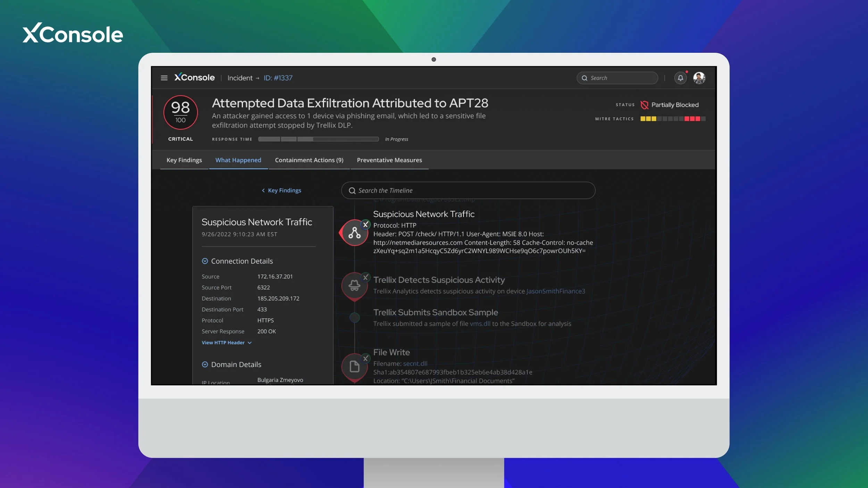Click the XConsole logo in header
The width and height of the screenshot is (868, 488).
(194, 78)
